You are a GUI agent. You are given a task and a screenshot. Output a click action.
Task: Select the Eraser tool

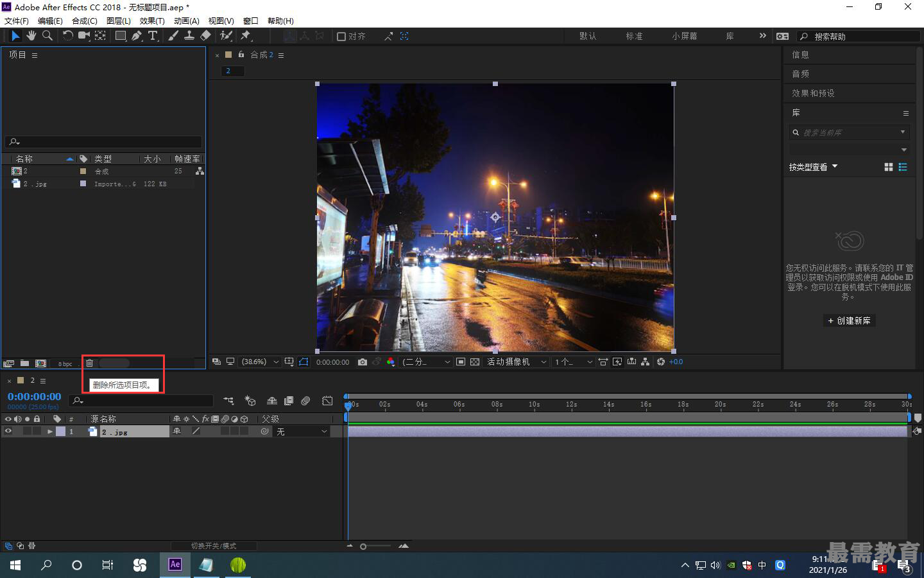pyautogui.click(x=205, y=36)
